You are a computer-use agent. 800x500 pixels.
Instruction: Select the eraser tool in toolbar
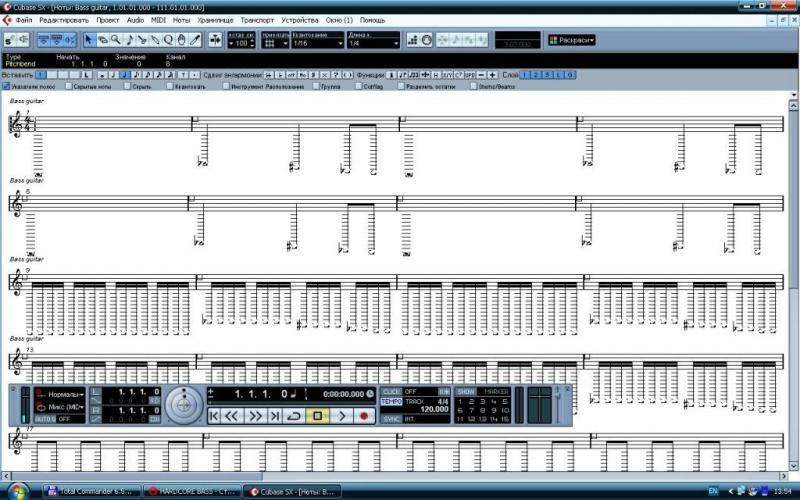103,40
